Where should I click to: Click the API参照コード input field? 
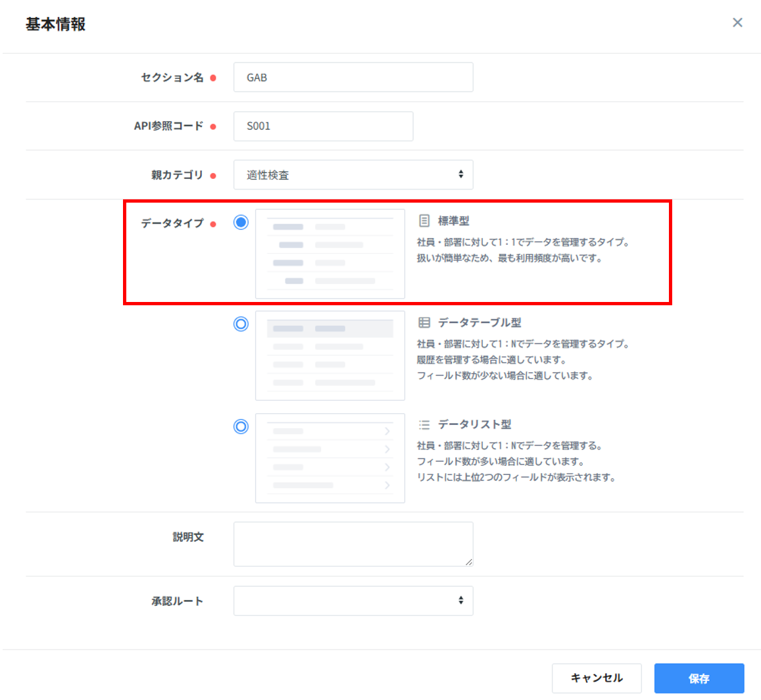click(323, 126)
